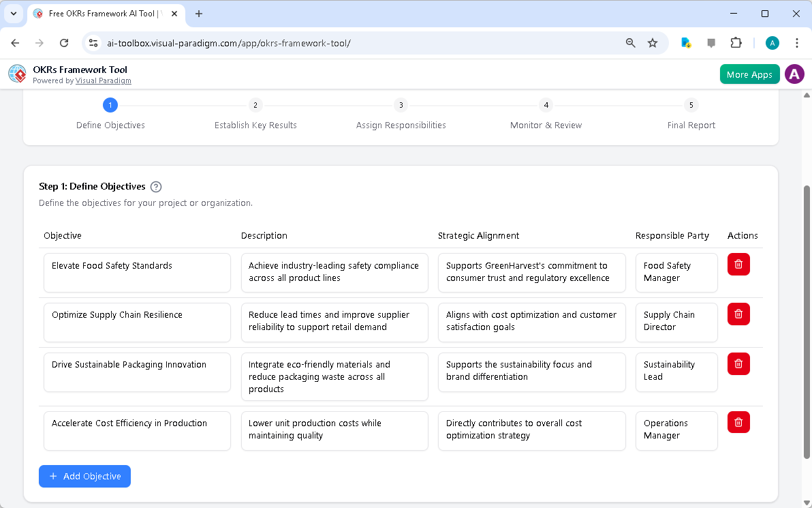Open the browser extensions puzzle icon
The image size is (812, 508).
point(736,42)
